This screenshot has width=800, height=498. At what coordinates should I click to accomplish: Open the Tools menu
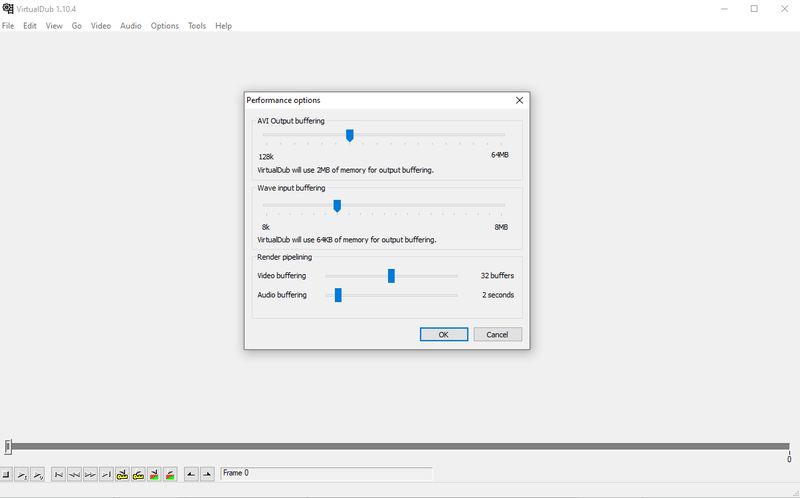pyautogui.click(x=197, y=26)
